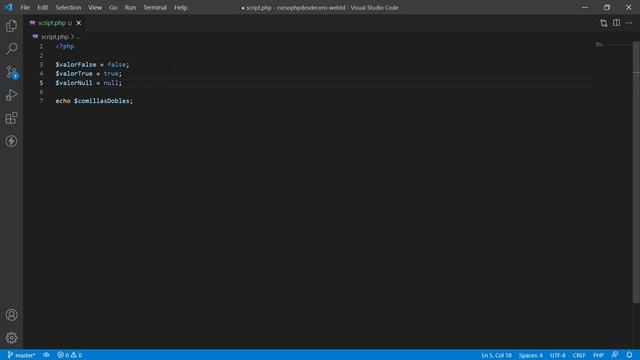Click the VS Code logo icon
The width and height of the screenshot is (640, 360).
(x=9, y=7)
